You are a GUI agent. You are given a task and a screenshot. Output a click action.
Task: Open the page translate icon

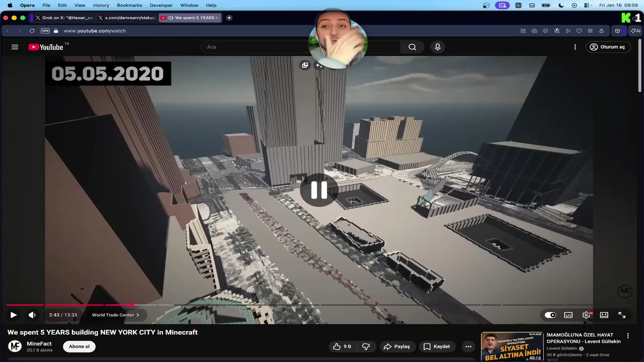coord(556,31)
